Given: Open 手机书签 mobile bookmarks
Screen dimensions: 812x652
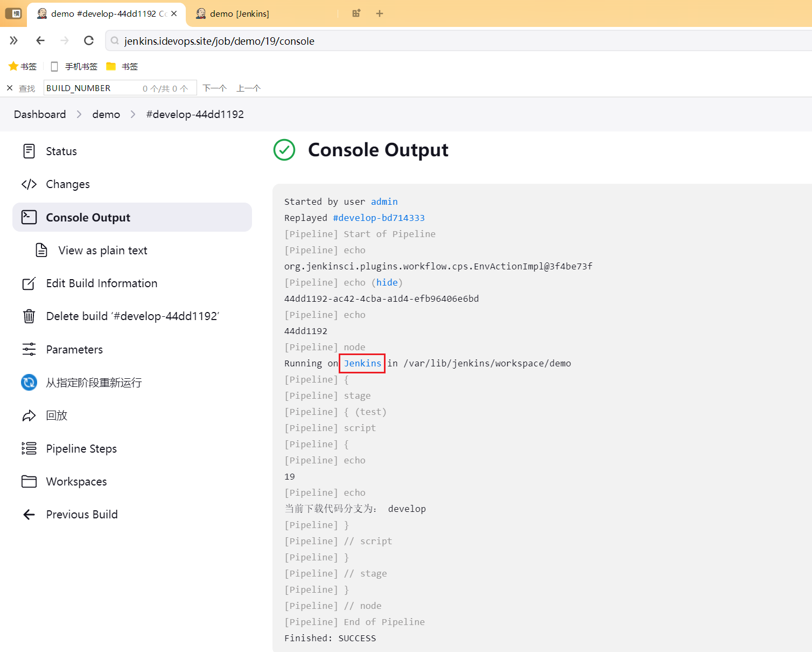Looking at the screenshot, I should click(74, 66).
